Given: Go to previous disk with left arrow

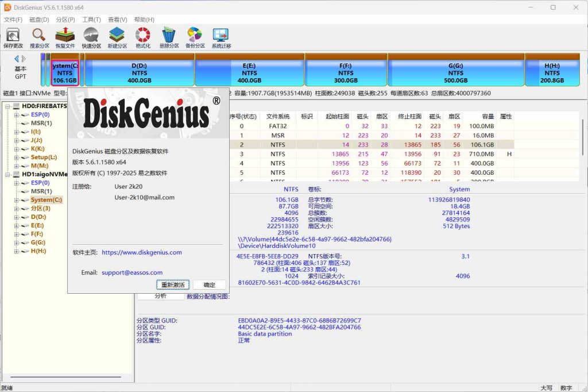Looking at the screenshot, I should (x=17, y=59).
